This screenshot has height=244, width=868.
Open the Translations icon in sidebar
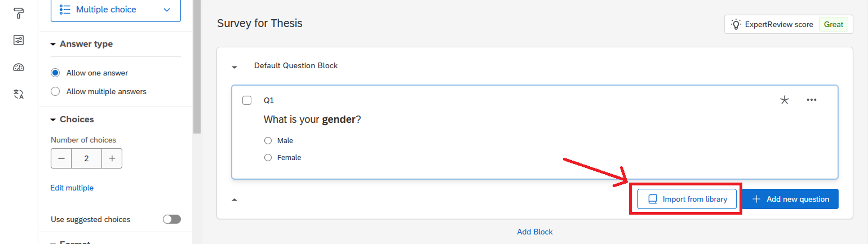coord(19,94)
